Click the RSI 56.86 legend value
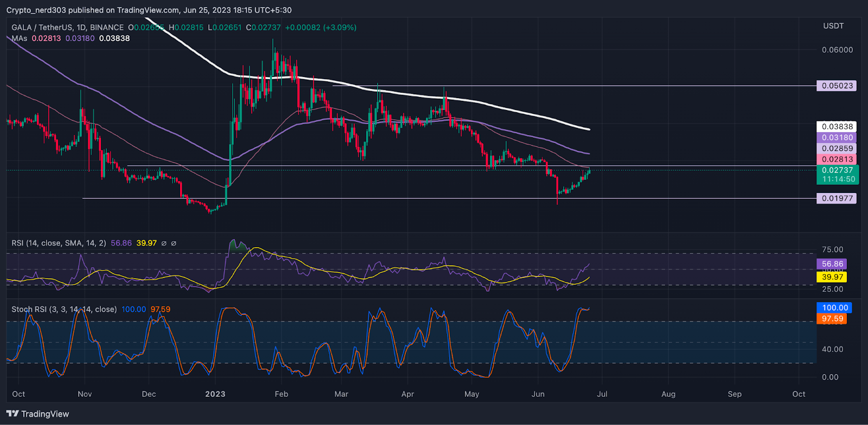868x425 pixels. 122,243
